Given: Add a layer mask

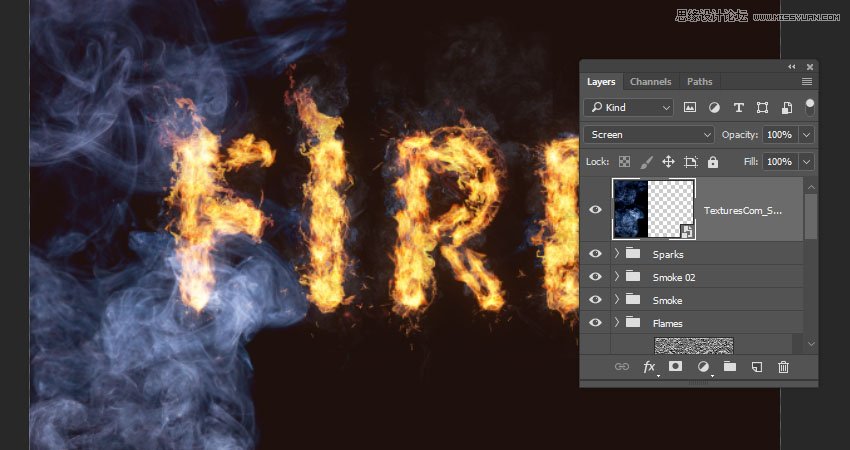Looking at the screenshot, I should pos(676,367).
